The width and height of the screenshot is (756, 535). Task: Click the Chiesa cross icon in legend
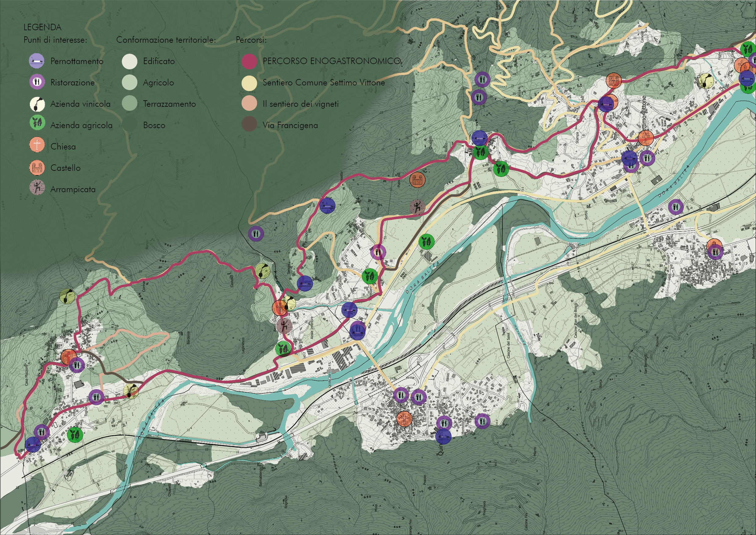tap(37, 145)
